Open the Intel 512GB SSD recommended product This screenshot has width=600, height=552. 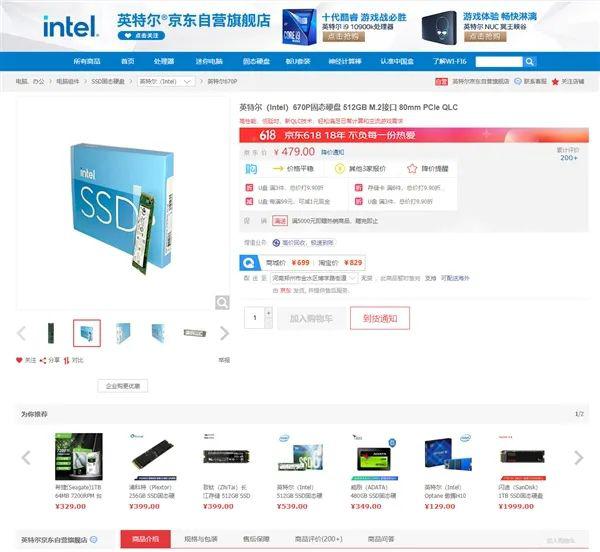pyautogui.click(x=300, y=472)
